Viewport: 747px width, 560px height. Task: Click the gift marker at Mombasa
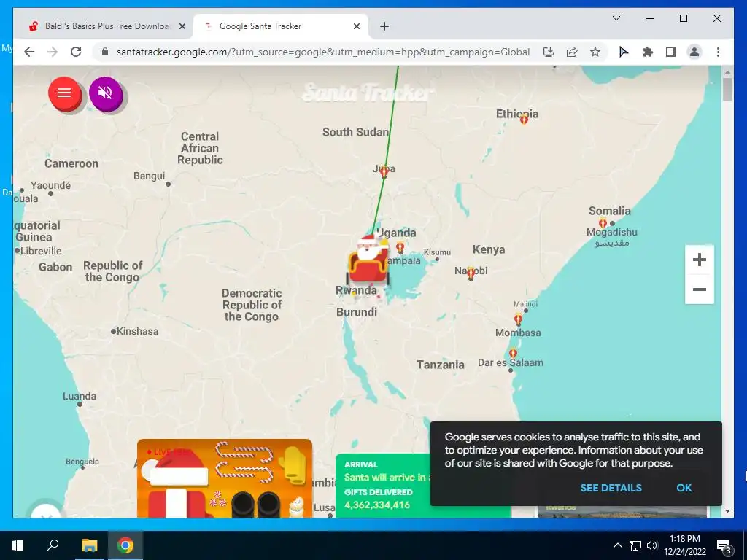click(518, 319)
